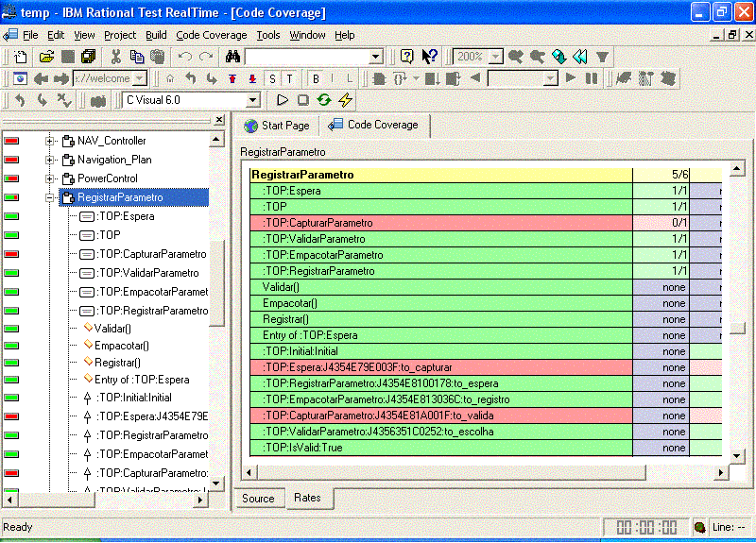This screenshot has height=543, width=756.
Task: Open the Project menu
Action: [x=120, y=35]
